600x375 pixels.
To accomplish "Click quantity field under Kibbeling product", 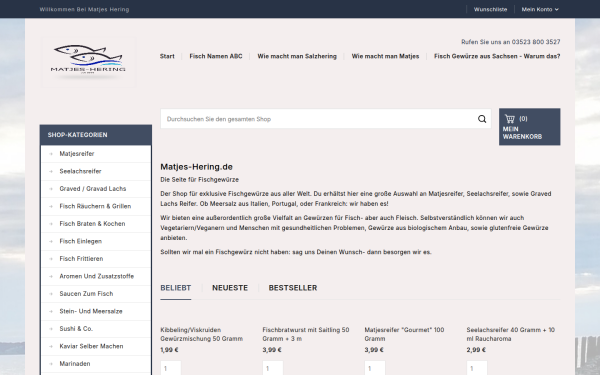I will point(171,368).
